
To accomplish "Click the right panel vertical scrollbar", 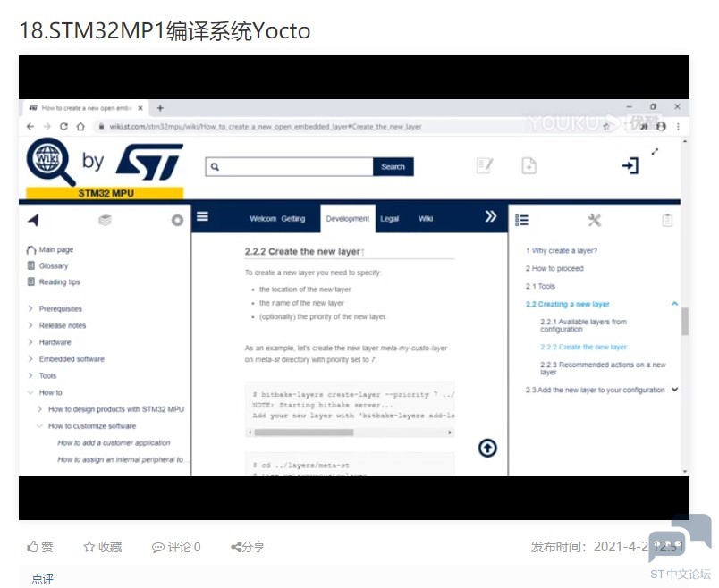I will [685, 322].
